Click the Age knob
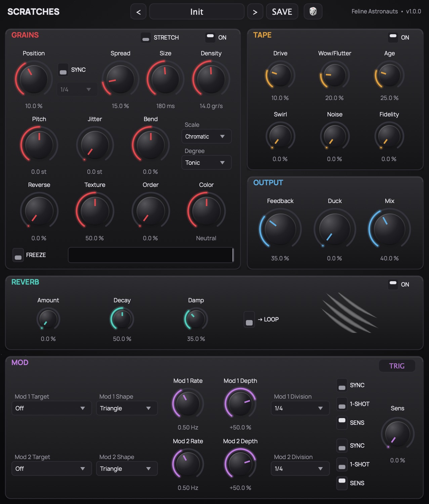The height and width of the screenshot is (504, 429). coord(389,75)
